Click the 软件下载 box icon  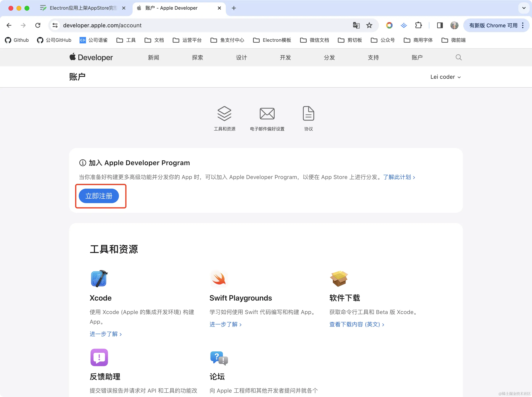(x=339, y=278)
